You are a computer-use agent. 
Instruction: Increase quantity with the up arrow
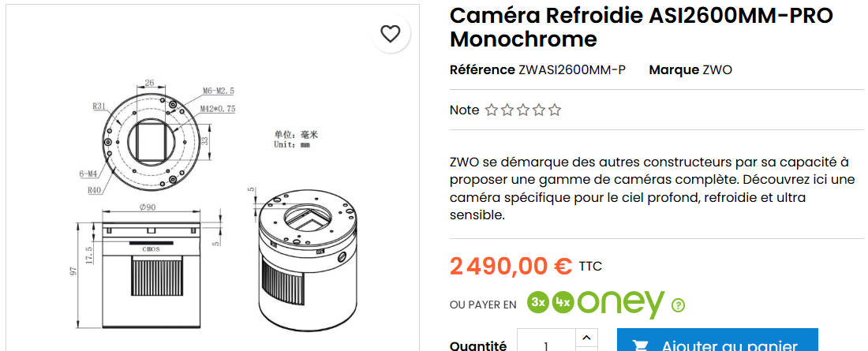[586, 337]
